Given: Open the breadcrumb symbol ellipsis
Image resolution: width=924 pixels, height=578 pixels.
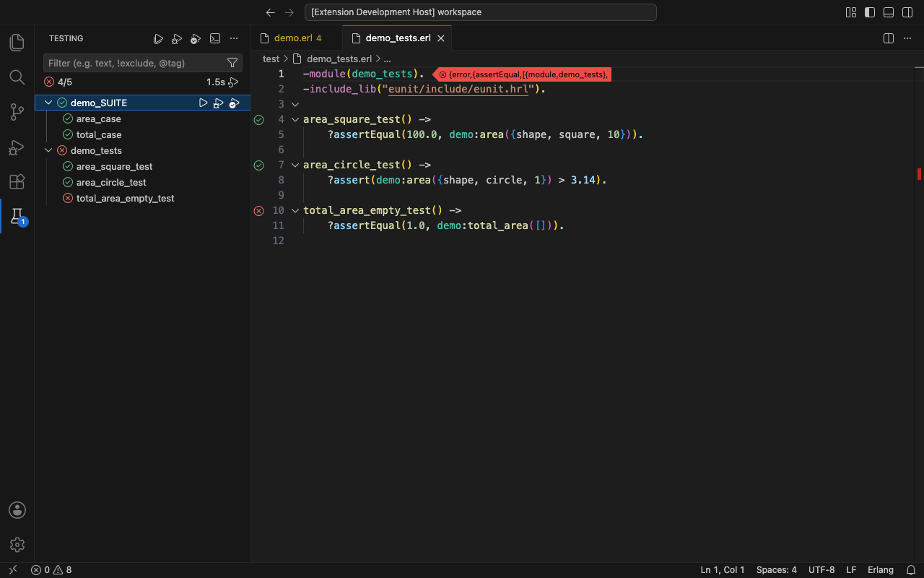Looking at the screenshot, I should tap(387, 59).
